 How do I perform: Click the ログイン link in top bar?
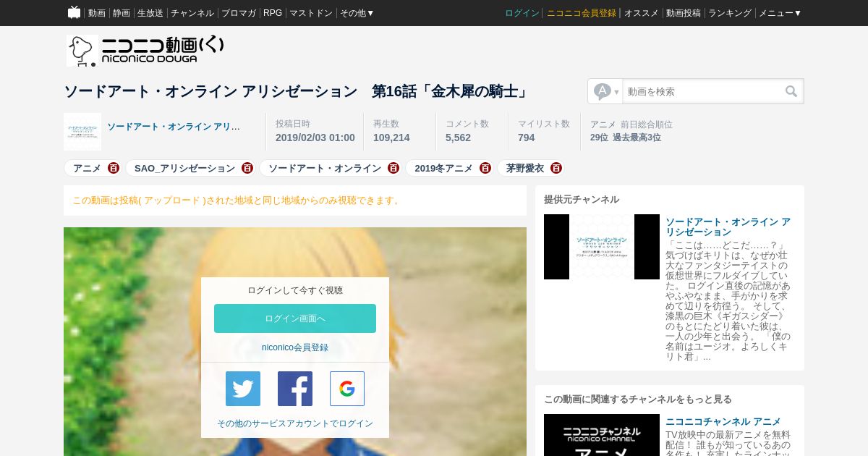click(x=522, y=13)
